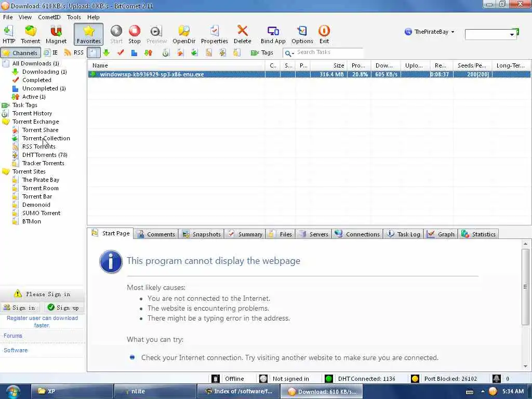Open the search scope magnifier dropdown

pyautogui.click(x=289, y=53)
